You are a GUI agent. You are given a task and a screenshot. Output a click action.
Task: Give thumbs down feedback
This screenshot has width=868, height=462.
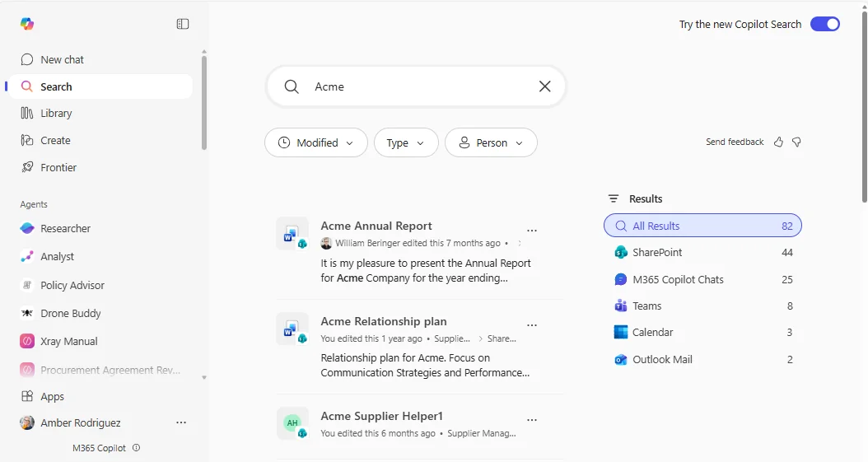(796, 142)
